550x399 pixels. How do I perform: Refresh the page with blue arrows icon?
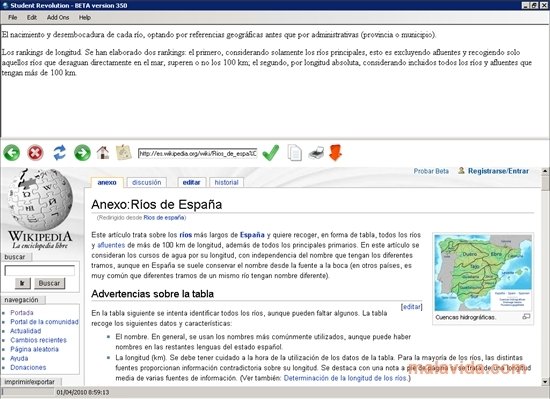click(x=59, y=153)
